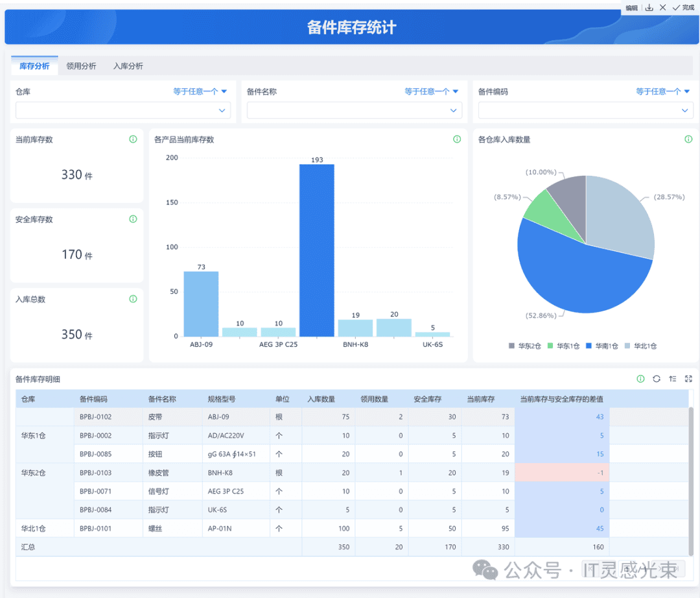Click the tallest bar labeled 193

pos(317,250)
